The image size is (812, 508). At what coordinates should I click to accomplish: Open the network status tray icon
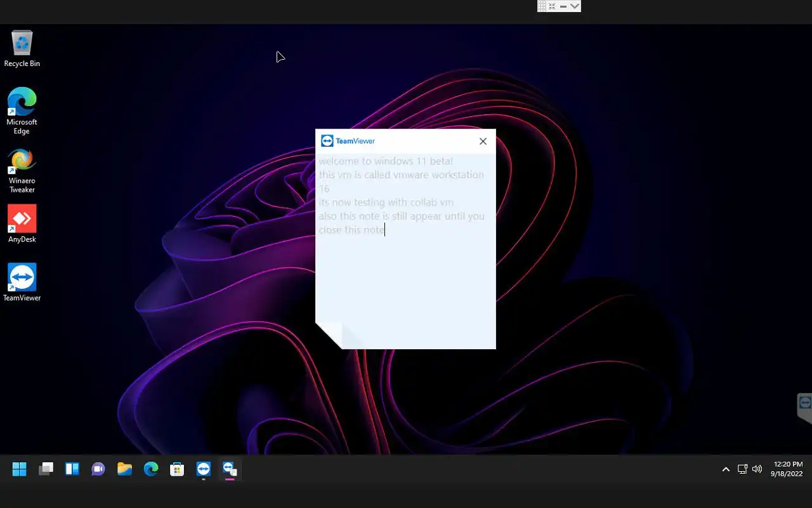pyautogui.click(x=742, y=469)
